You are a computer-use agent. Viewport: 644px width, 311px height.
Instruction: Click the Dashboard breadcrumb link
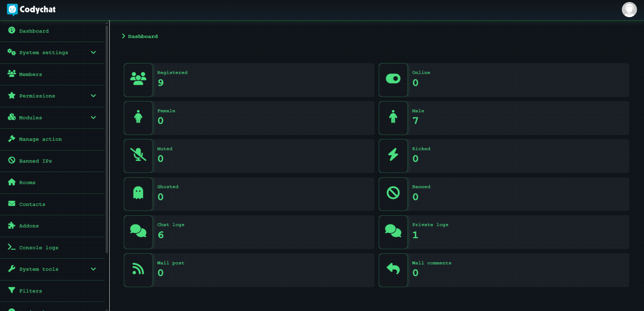pos(143,36)
